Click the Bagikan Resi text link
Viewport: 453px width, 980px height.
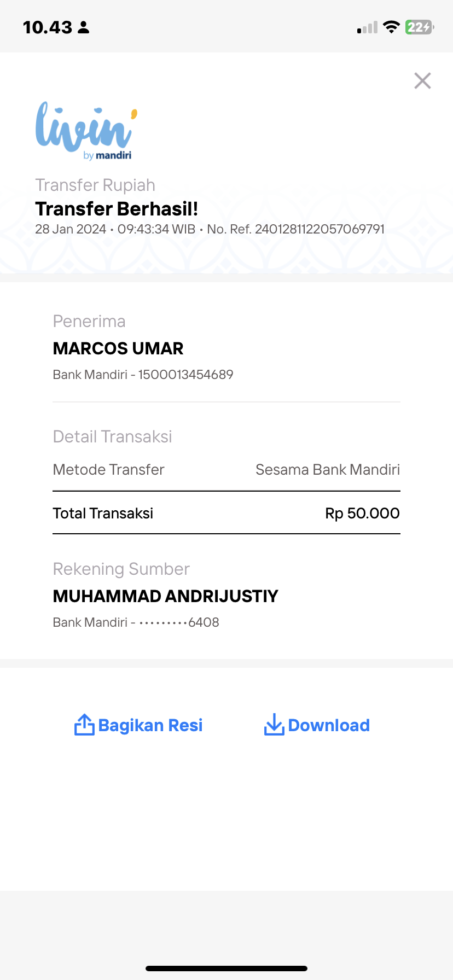click(150, 725)
